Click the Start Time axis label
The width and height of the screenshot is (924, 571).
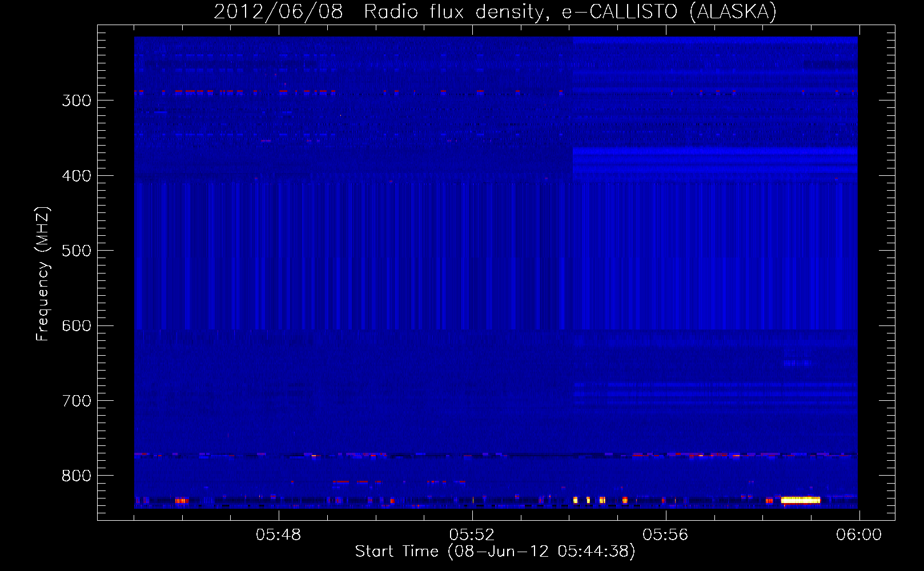pyautogui.click(x=495, y=552)
